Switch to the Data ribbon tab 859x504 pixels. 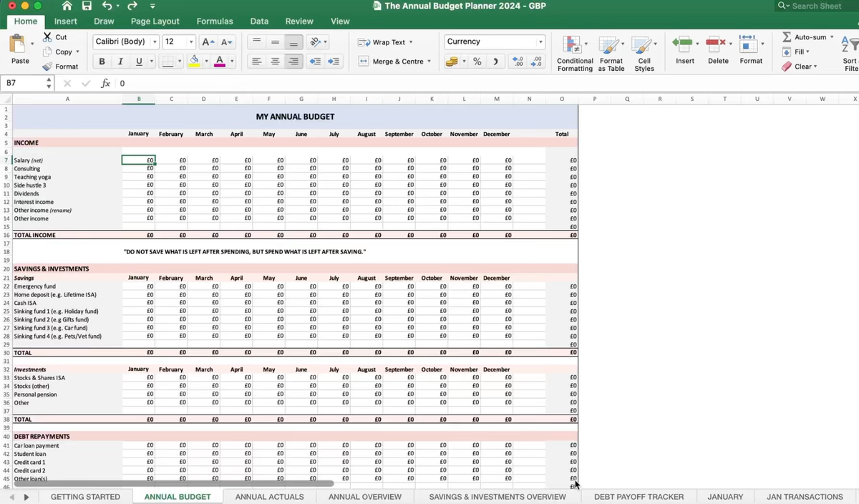tap(259, 21)
